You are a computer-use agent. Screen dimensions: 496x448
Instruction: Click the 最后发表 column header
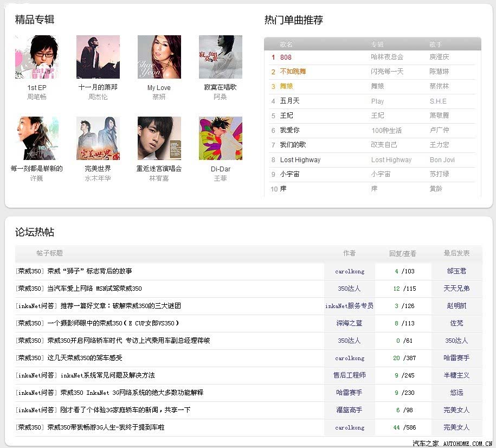(x=457, y=253)
